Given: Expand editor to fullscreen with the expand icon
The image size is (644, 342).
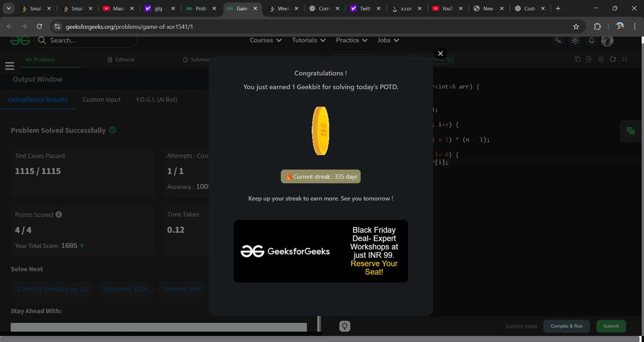Looking at the screenshot, I should [624, 59].
